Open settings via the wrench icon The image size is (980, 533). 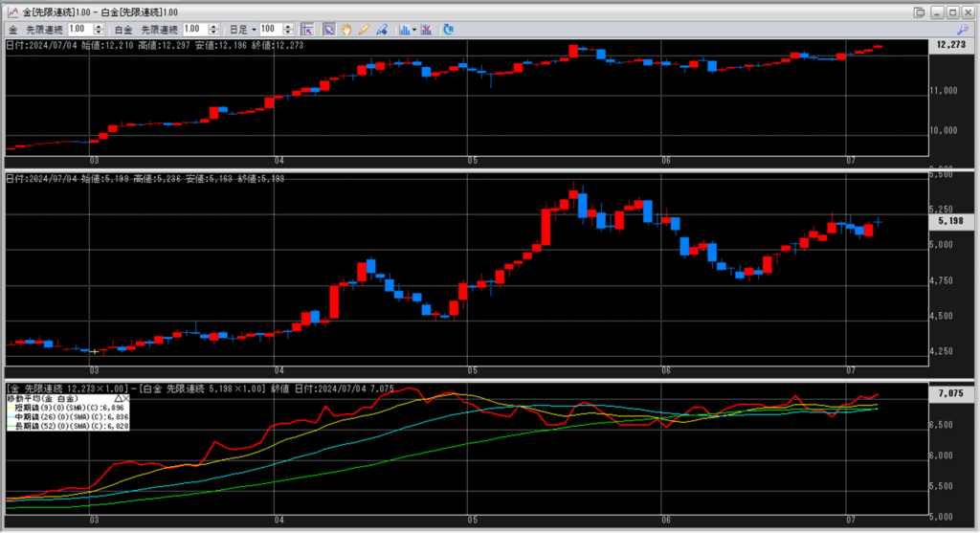pyautogui.click(x=962, y=30)
